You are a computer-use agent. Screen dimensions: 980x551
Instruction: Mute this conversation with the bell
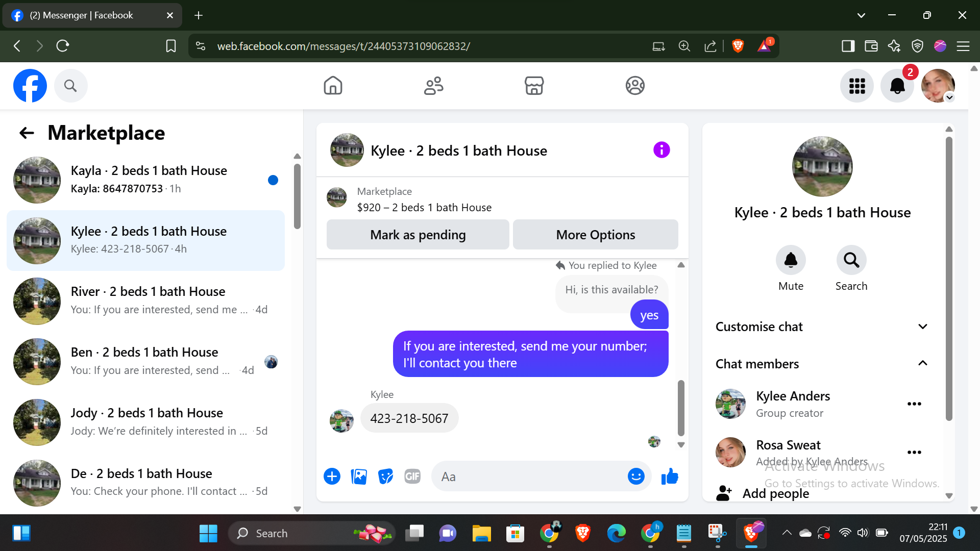[791, 260]
